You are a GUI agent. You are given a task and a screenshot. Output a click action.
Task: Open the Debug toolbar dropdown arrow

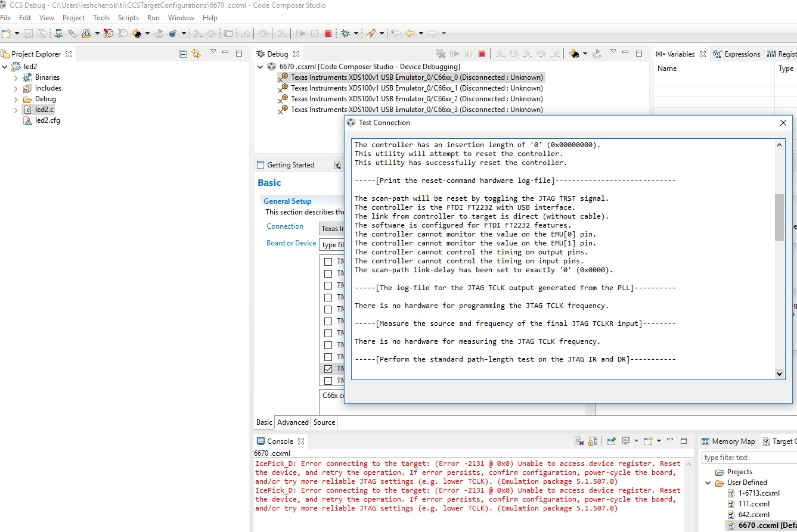point(355,34)
